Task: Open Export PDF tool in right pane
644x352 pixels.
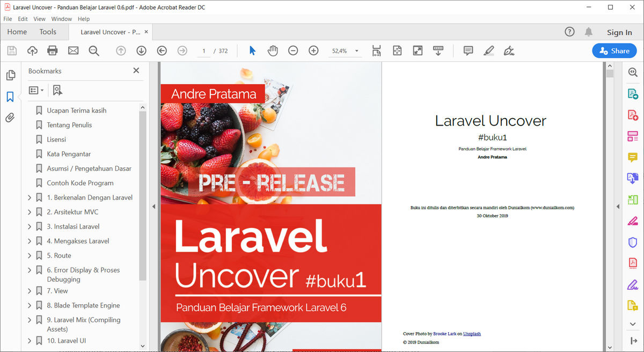Action: pos(633,93)
